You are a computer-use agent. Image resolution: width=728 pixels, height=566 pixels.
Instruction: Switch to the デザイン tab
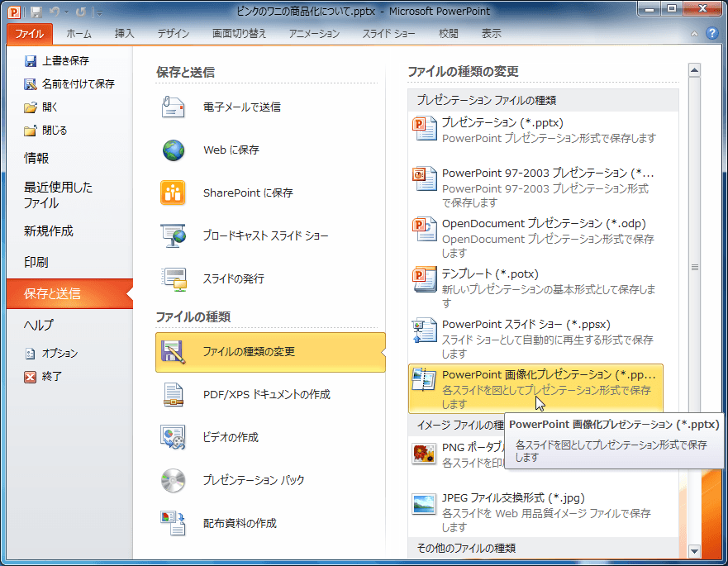click(173, 33)
